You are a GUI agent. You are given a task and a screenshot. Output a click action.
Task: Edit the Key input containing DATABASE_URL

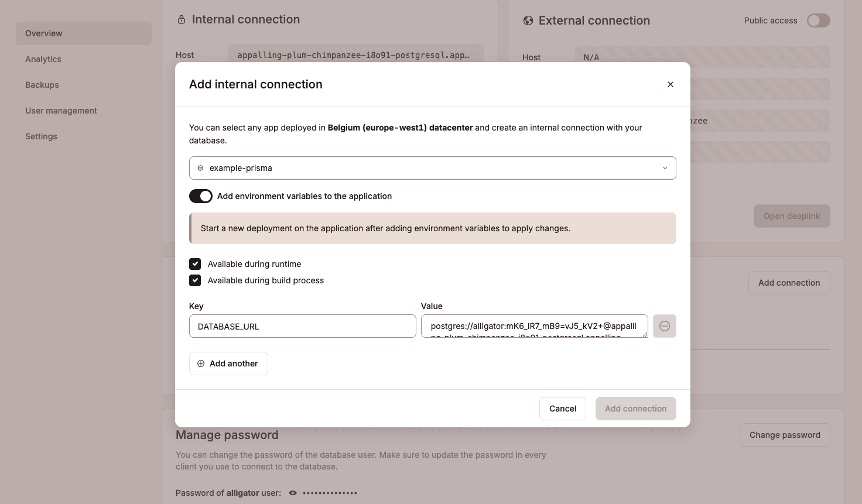302,326
